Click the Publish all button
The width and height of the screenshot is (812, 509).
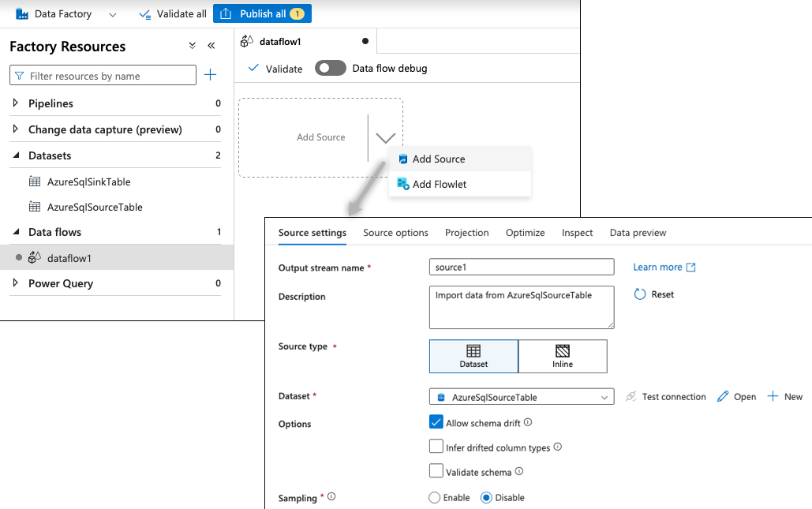[x=262, y=13]
